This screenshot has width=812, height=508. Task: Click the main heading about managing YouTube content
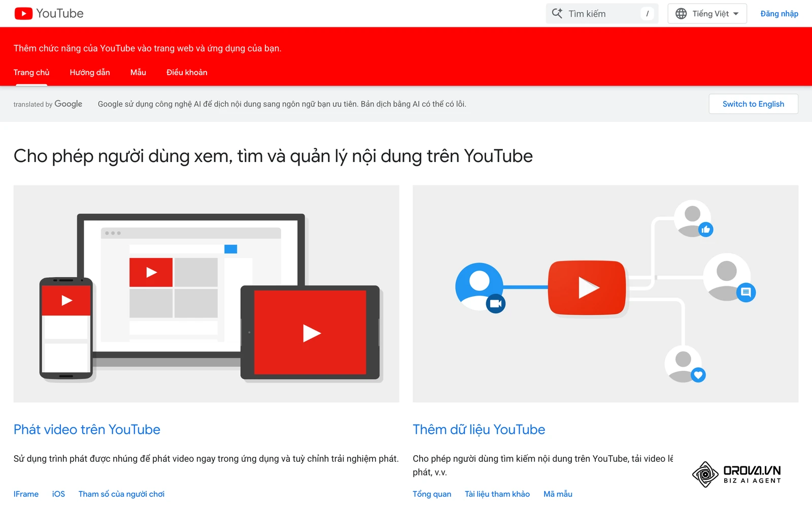(273, 156)
